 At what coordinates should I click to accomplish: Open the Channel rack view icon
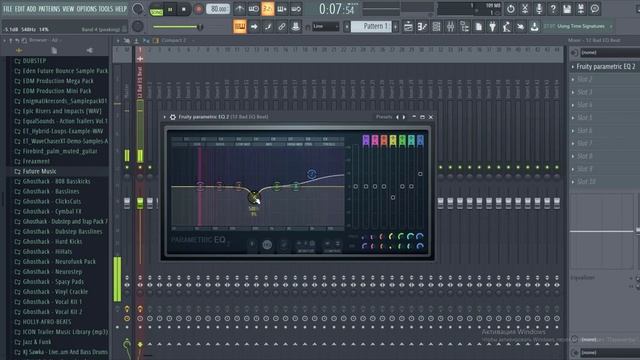[x=436, y=27]
